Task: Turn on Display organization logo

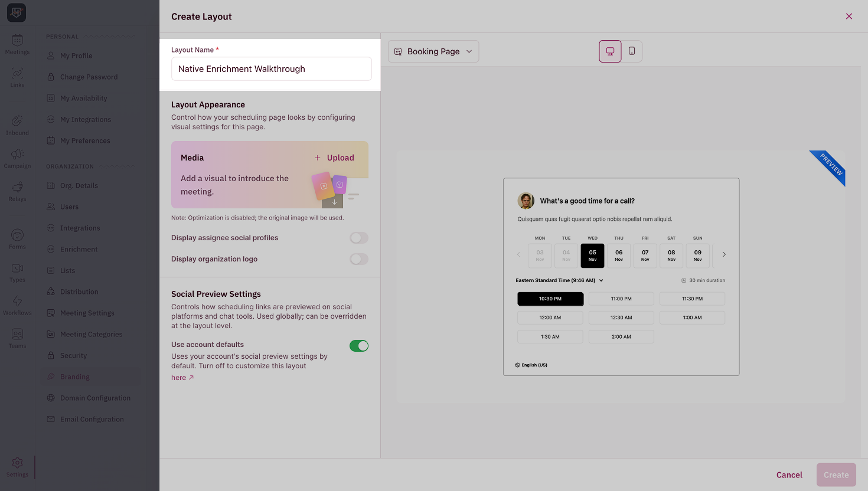Action: [358, 258]
